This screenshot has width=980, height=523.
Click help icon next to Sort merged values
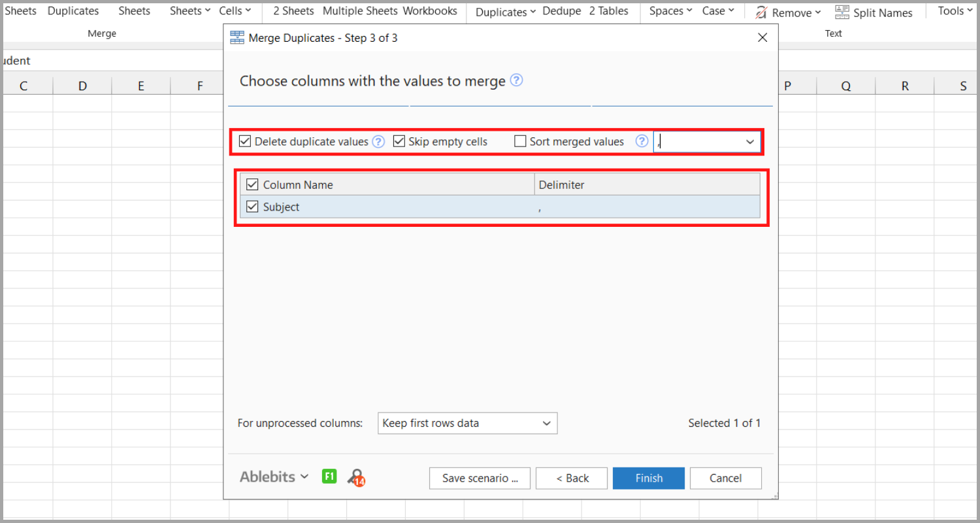[642, 141]
